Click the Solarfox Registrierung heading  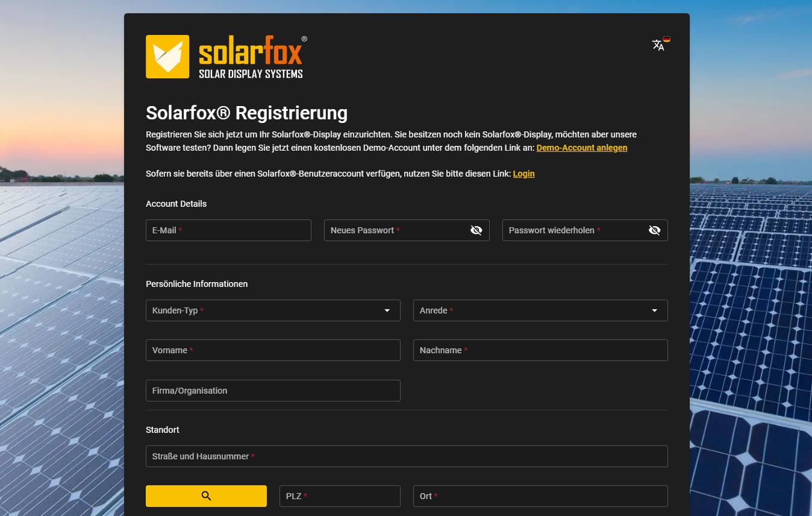(246, 113)
